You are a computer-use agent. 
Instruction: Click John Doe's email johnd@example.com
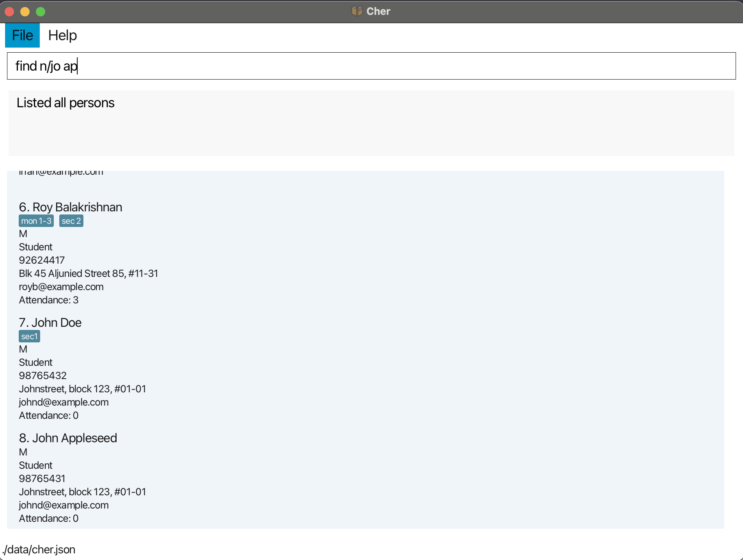64,402
